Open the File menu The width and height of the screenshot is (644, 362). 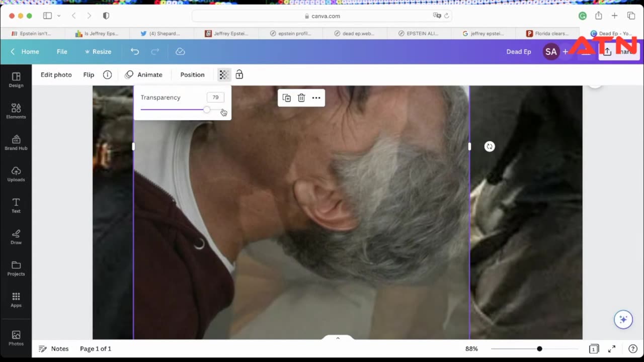coord(62,51)
